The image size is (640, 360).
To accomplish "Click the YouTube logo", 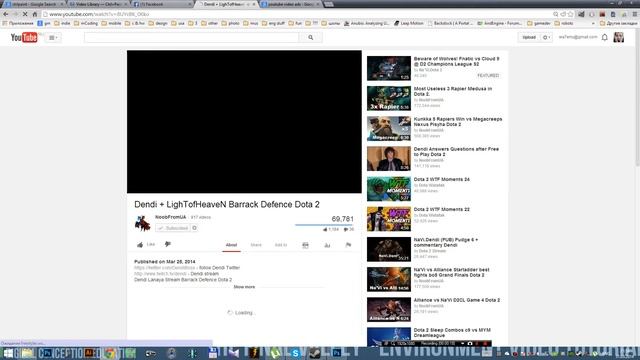I will pyautogui.click(x=24, y=38).
